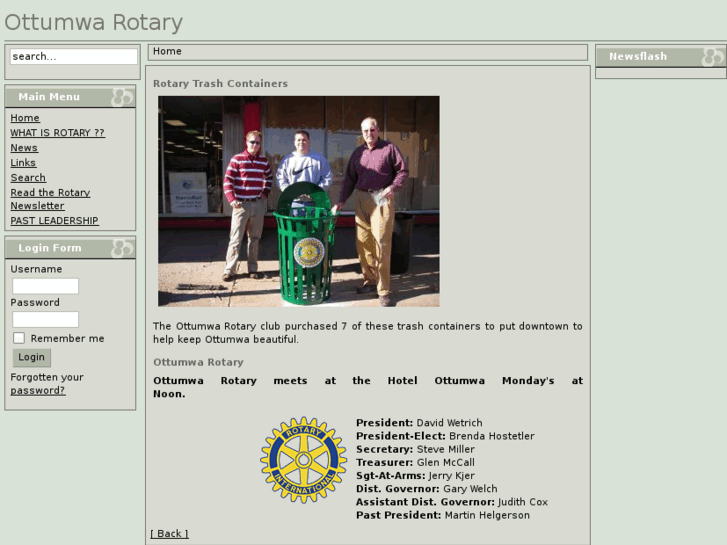The width and height of the screenshot is (727, 545).
Task: Click the Rotary trash container photo
Action: [299, 201]
